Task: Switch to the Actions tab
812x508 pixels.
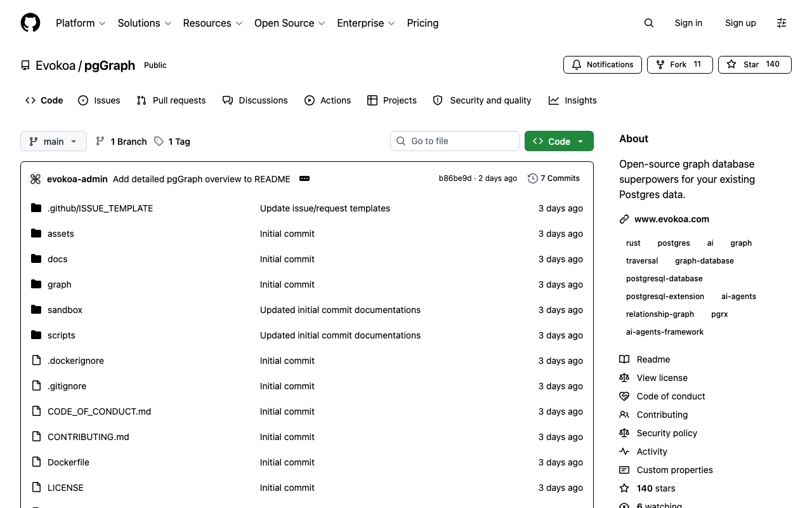Action: point(327,100)
